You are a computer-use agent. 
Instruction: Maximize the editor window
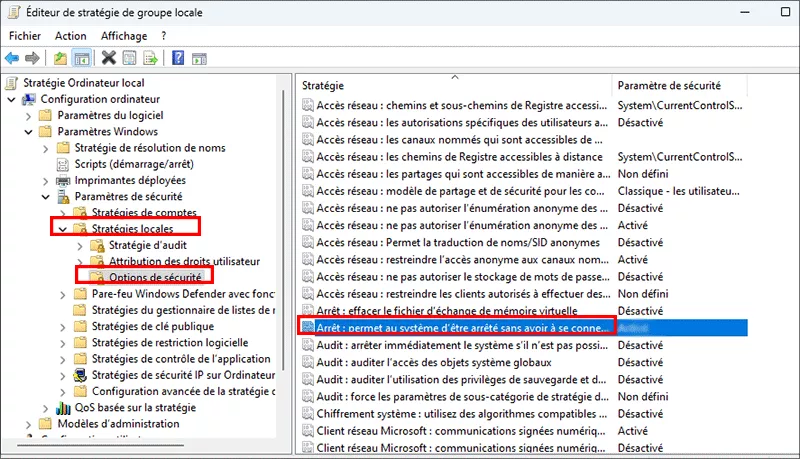click(x=786, y=12)
